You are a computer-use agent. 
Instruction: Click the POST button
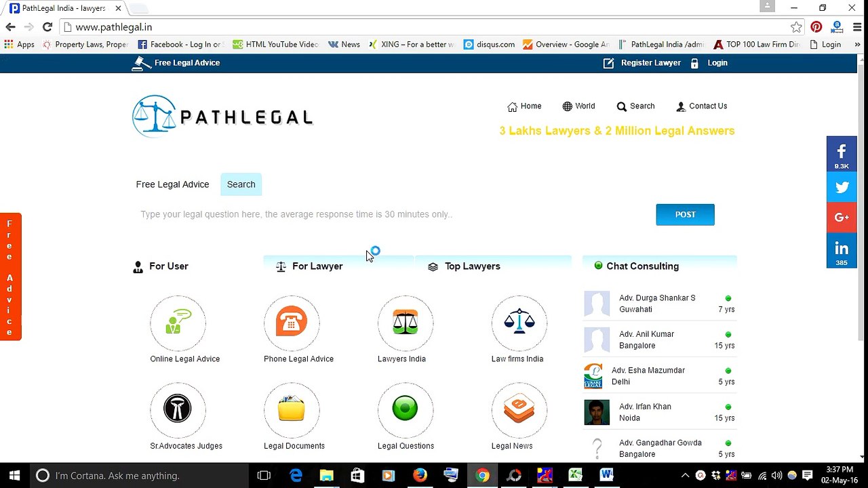click(685, 214)
